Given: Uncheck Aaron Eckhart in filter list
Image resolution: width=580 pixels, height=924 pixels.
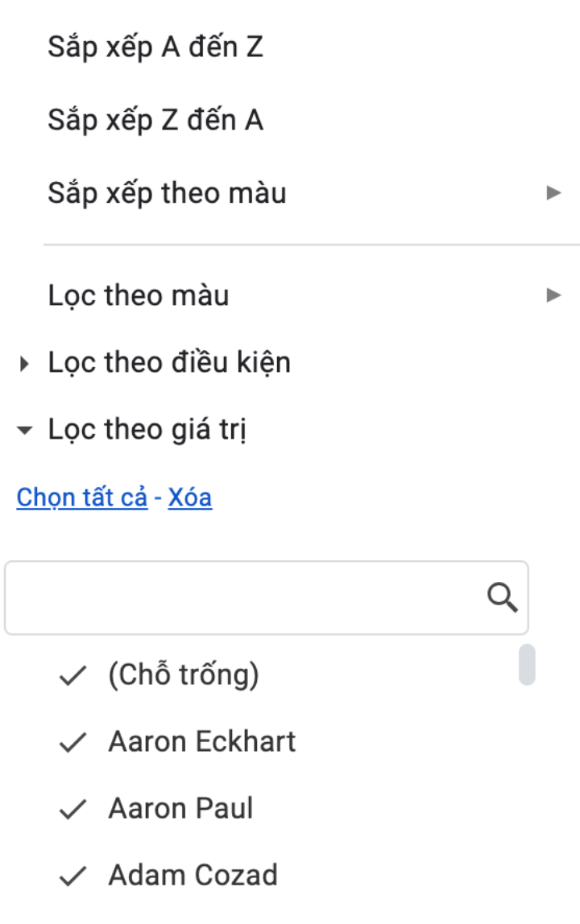Looking at the screenshot, I should [73, 744].
